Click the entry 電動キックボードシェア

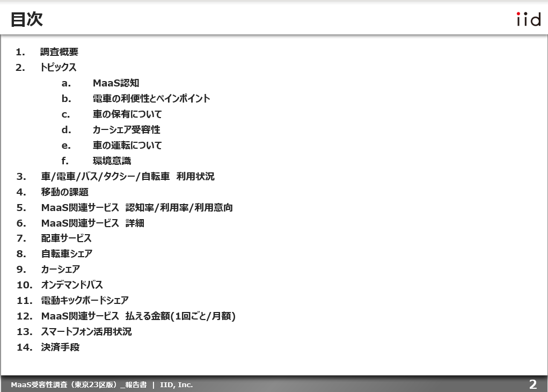tap(85, 300)
